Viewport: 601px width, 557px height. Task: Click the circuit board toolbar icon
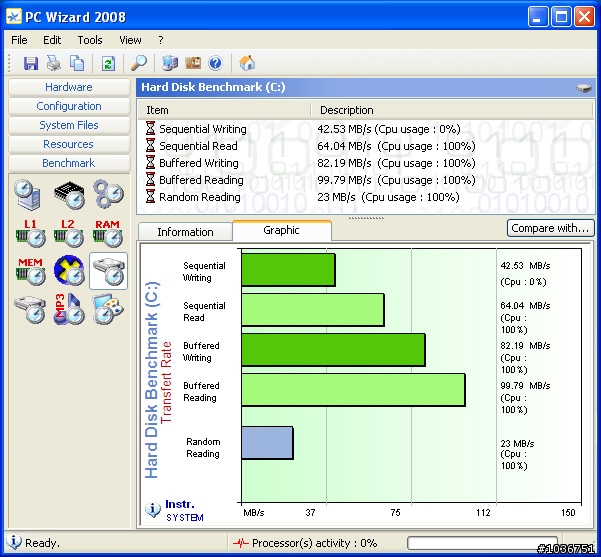pyautogui.click(x=193, y=63)
